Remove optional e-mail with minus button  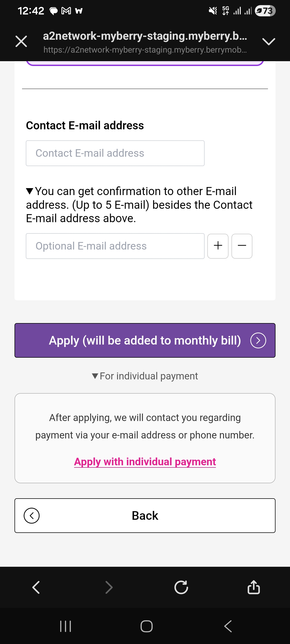[x=242, y=246]
